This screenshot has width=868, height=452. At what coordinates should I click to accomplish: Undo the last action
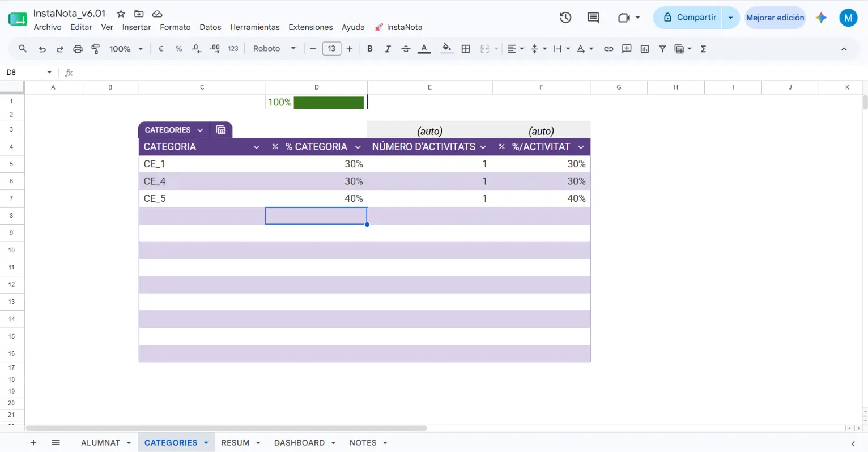click(42, 49)
